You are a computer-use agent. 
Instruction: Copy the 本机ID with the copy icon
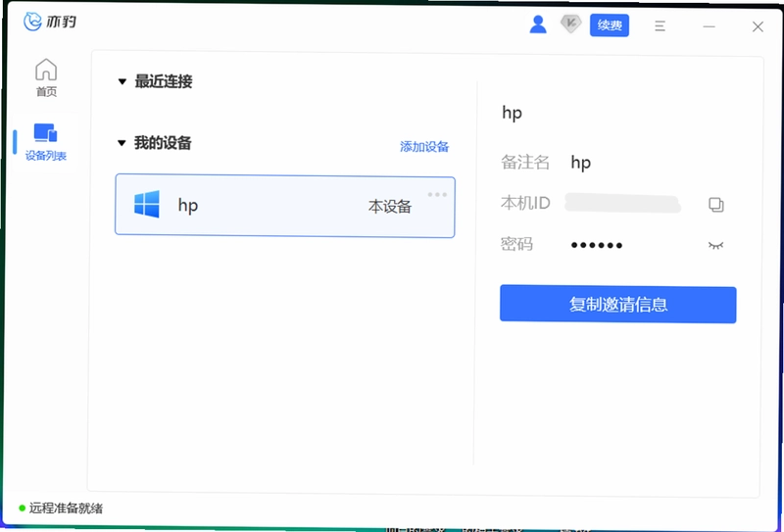point(715,204)
